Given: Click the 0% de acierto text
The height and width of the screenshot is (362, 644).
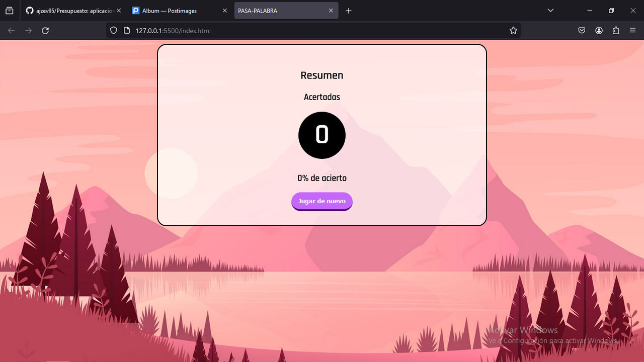Looking at the screenshot, I should [322, 178].
